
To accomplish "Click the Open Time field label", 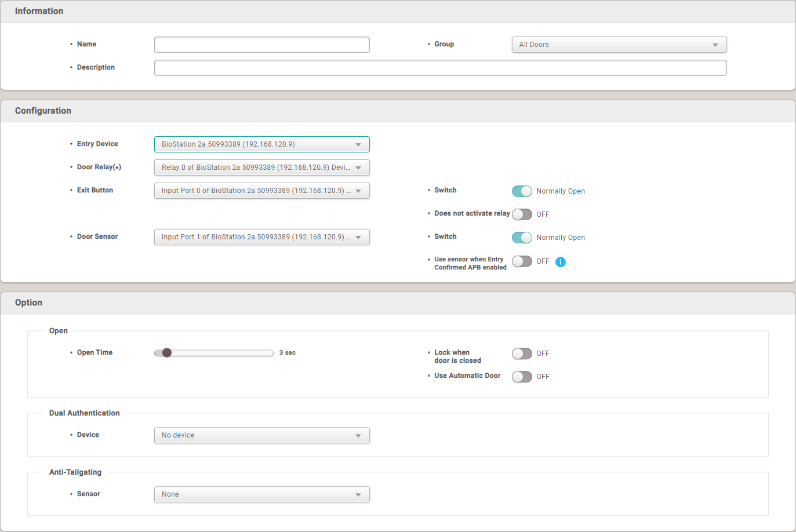I will point(95,352).
